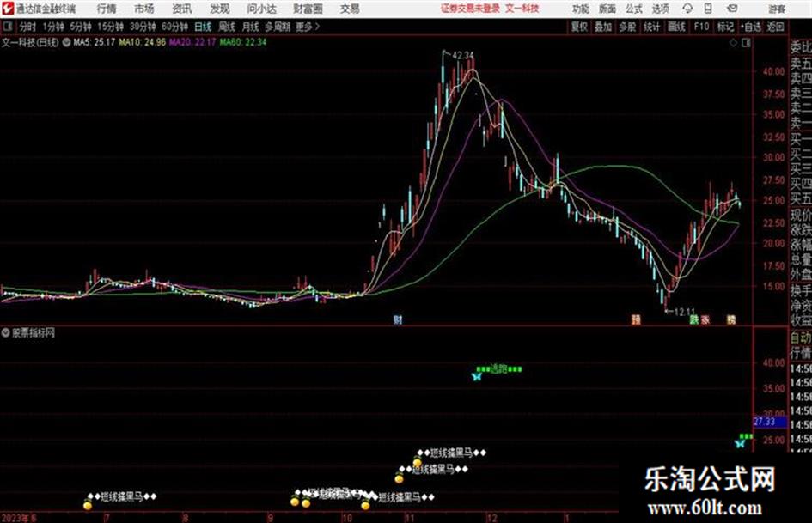Switch to 30分钟 period
Screen dimensions: 812x523
point(143,27)
